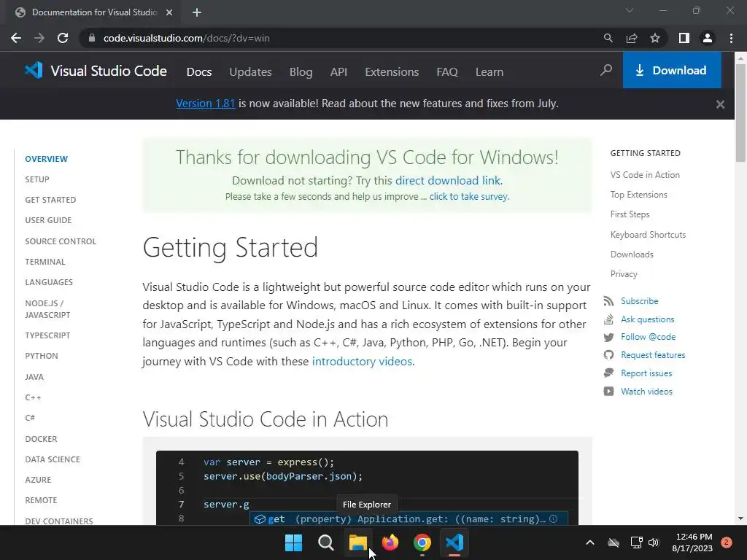
Task: Open a new browser tab with plus icon
Action: coord(197,12)
